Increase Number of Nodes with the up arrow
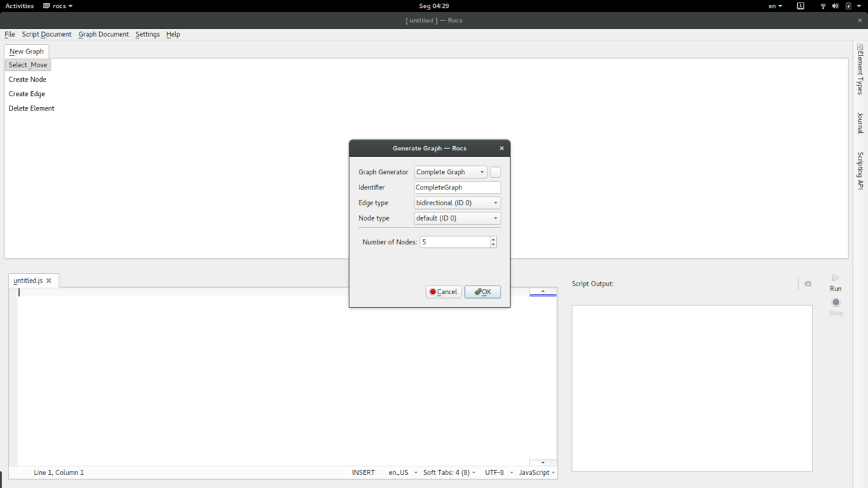 [493, 239]
